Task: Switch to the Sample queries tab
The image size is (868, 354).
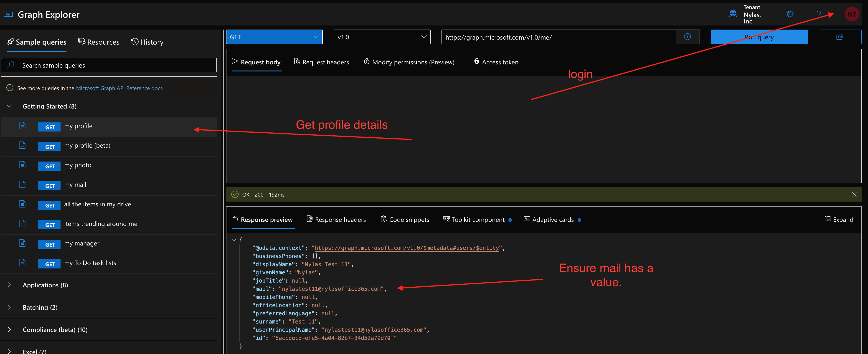Action: 37,42
